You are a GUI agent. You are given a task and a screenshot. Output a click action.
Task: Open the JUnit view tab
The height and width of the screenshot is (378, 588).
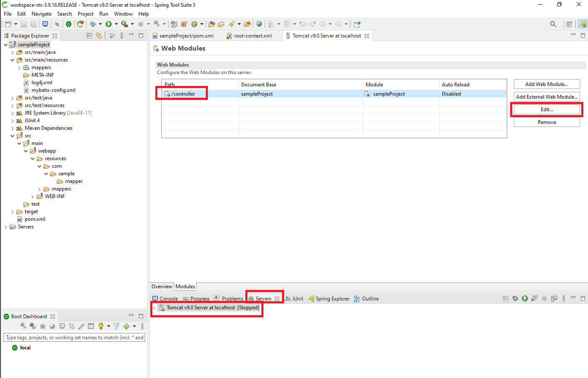click(294, 298)
